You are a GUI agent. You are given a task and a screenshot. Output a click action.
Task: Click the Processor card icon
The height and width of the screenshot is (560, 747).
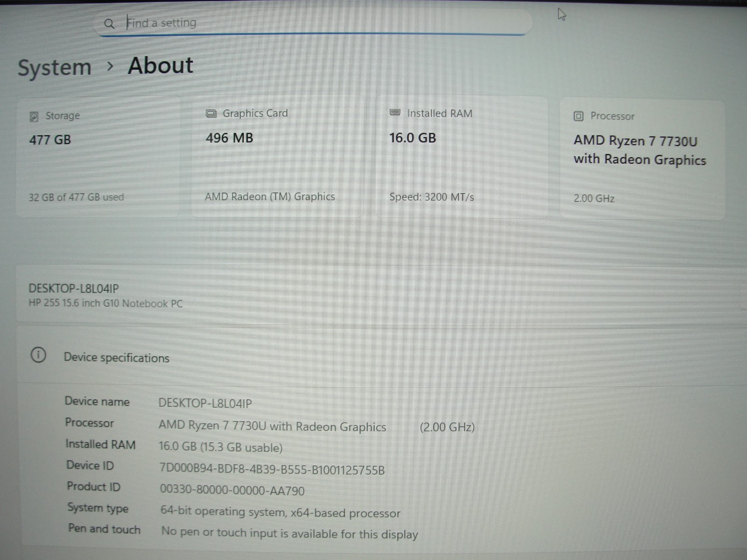[578, 116]
